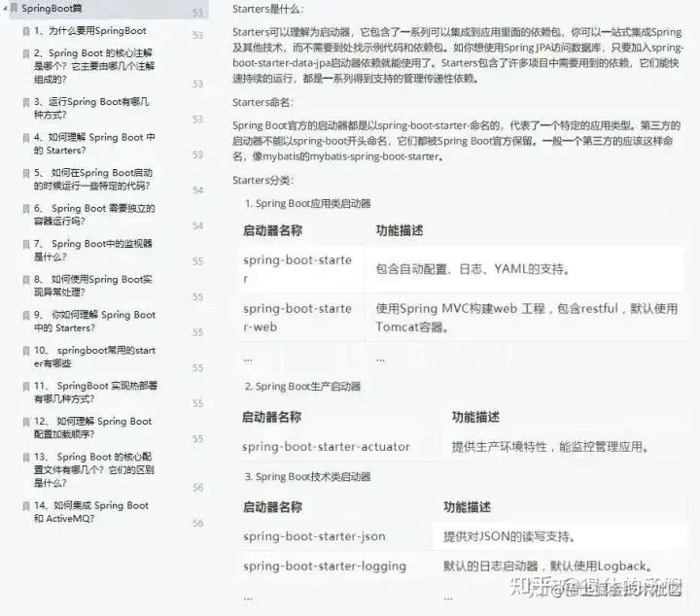
Task: Click first table's 功能描述 header
Action: point(400,230)
